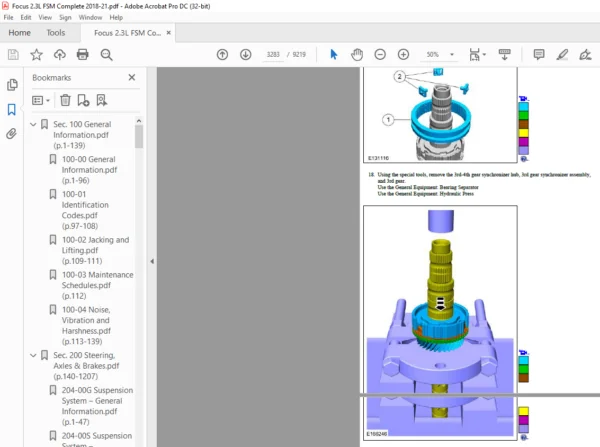Add a comment sticky note
Screen dimensions: 600x447
tap(539, 55)
